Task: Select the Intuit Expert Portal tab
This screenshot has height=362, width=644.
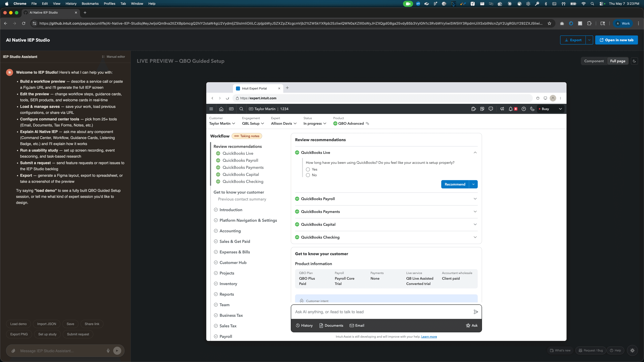Action: (x=258, y=88)
